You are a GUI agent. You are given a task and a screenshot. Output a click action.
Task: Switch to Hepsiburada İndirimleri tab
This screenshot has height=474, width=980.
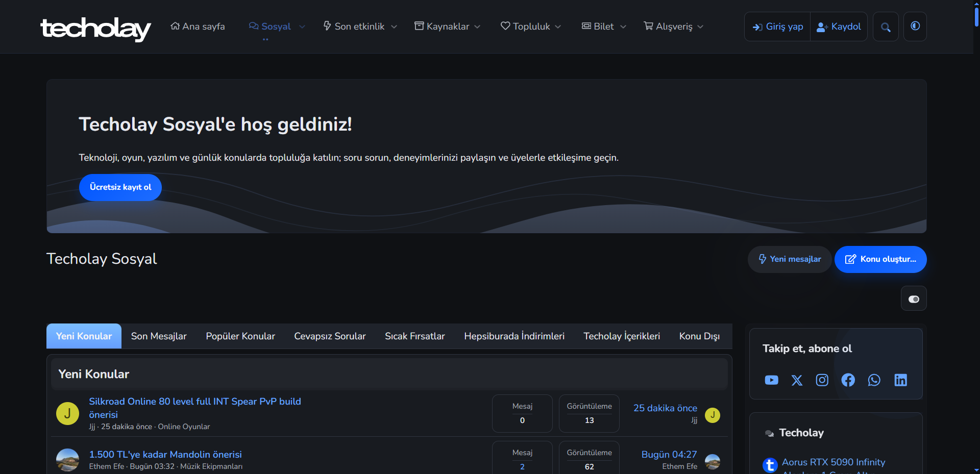click(x=514, y=336)
